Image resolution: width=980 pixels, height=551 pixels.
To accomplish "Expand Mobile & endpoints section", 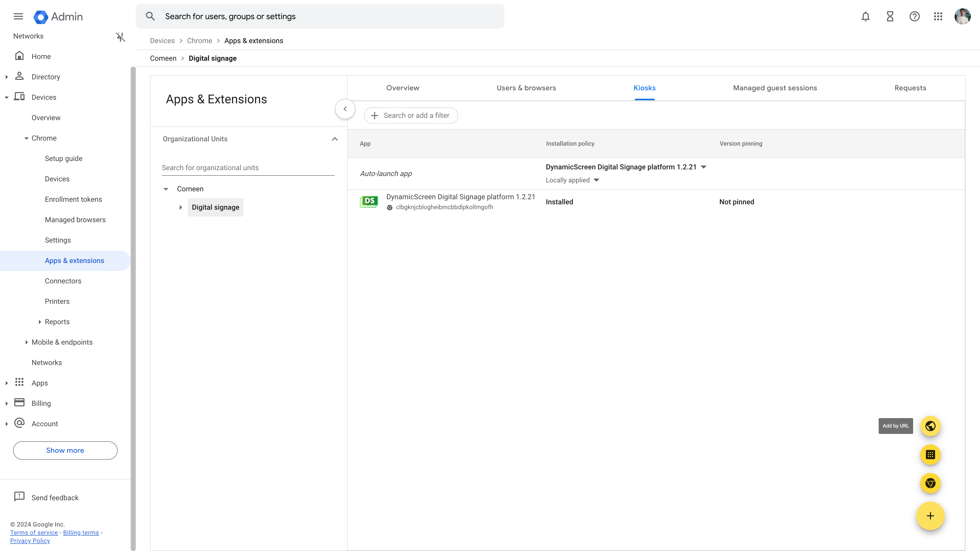I will (x=26, y=342).
